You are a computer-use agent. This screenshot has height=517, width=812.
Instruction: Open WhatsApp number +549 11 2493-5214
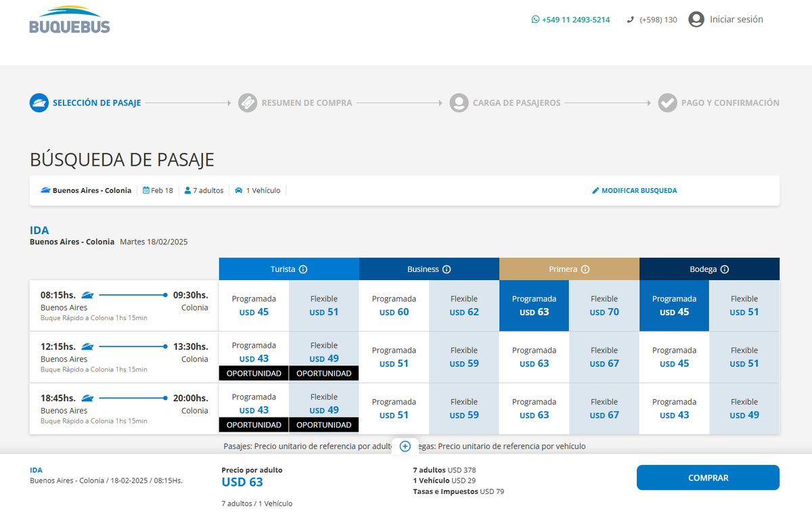click(x=570, y=20)
